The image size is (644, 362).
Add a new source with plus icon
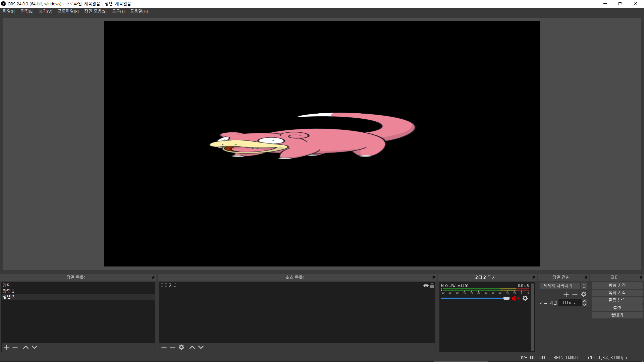pos(164,347)
